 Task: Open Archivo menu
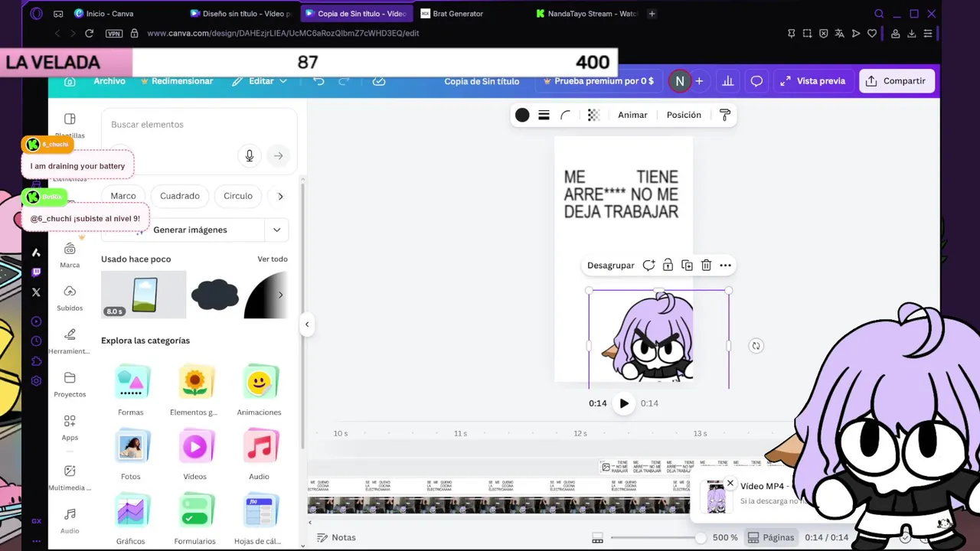[109, 81]
